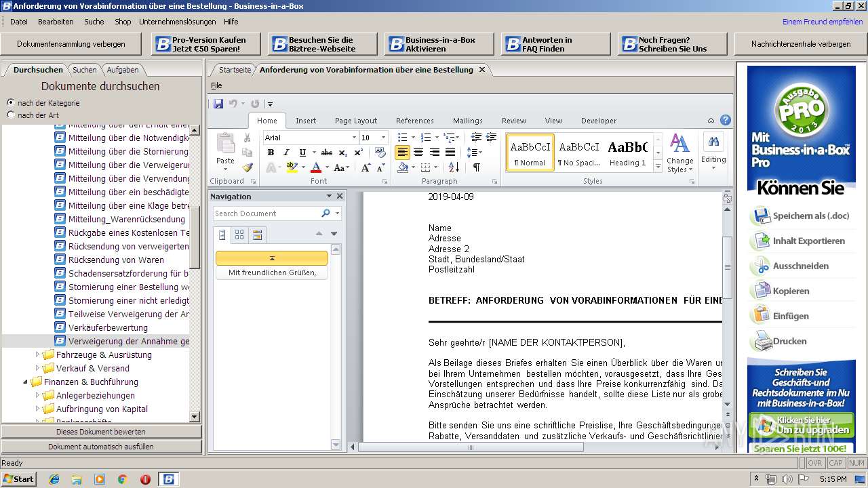The image size is (868, 488).
Task: Close the Navigation pane
Action: point(340,196)
